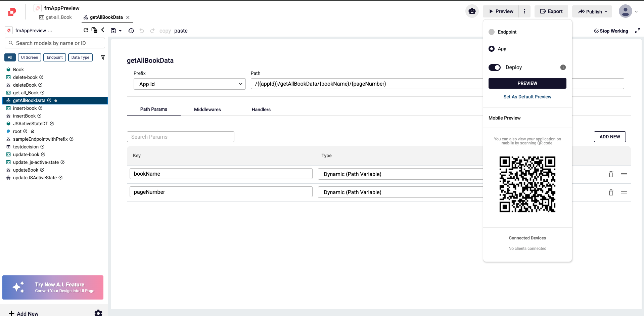
Task: Open settings gear at bottom of sidebar
Action: (x=98, y=313)
